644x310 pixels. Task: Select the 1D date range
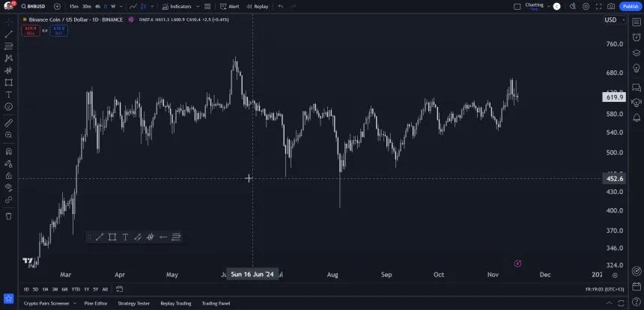click(26, 290)
